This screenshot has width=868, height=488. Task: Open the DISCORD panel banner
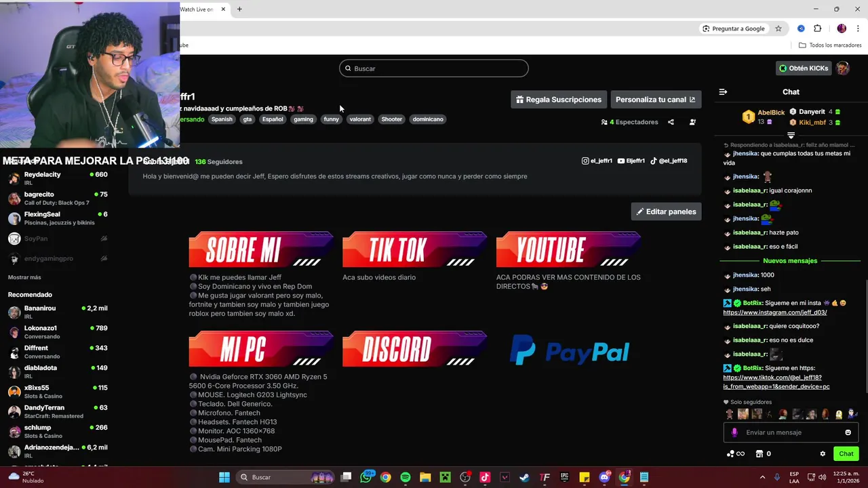coord(415,349)
